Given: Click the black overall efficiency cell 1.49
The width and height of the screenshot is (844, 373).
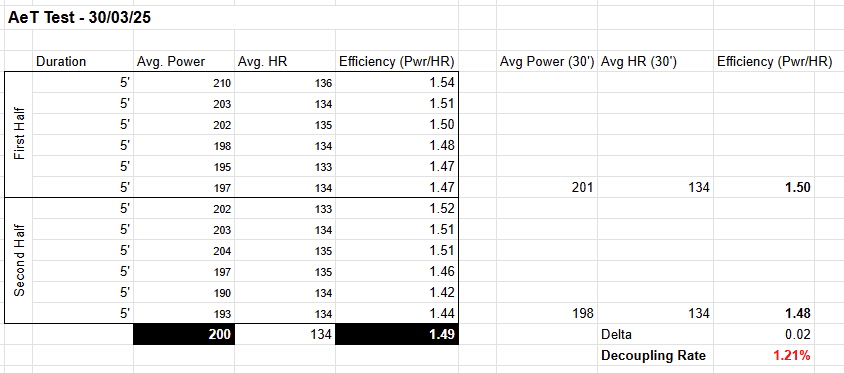Looking at the screenshot, I should 397,334.
